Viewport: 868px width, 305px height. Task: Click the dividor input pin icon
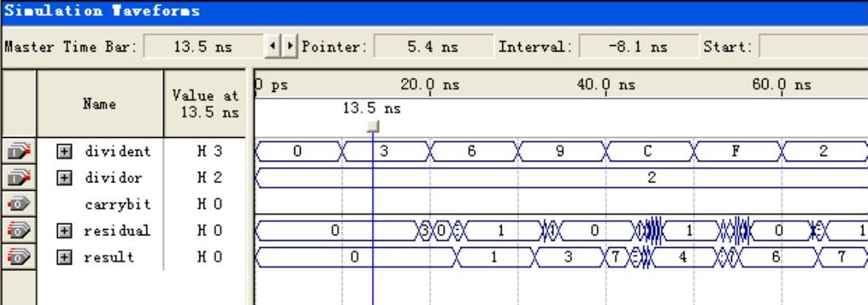pyautogui.click(x=19, y=177)
